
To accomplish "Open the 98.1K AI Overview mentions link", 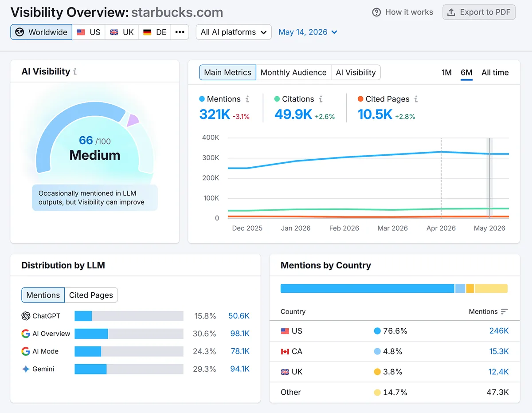I will pyautogui.click(x=240, y=334).
